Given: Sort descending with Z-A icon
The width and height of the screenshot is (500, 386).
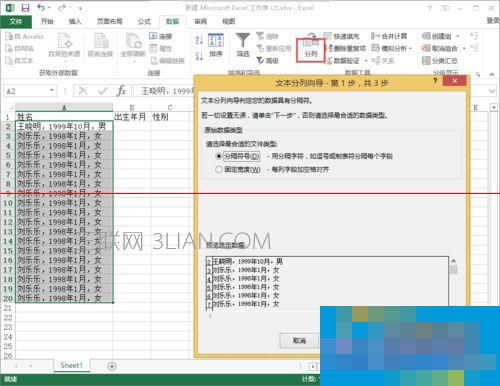Looking at the screenshot, I should pyautogui.click(x=199, y=56).
